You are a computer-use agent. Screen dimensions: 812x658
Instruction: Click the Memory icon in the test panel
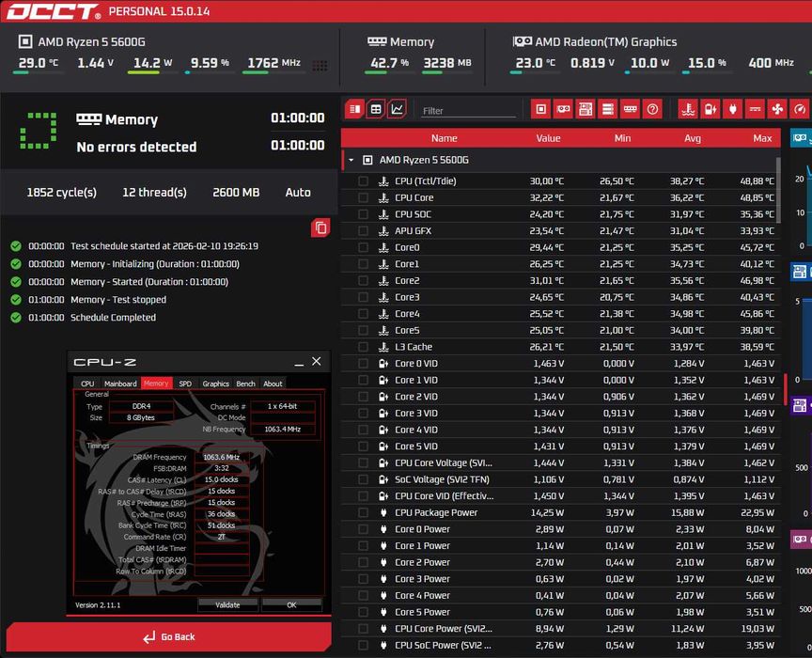(88, 119)
